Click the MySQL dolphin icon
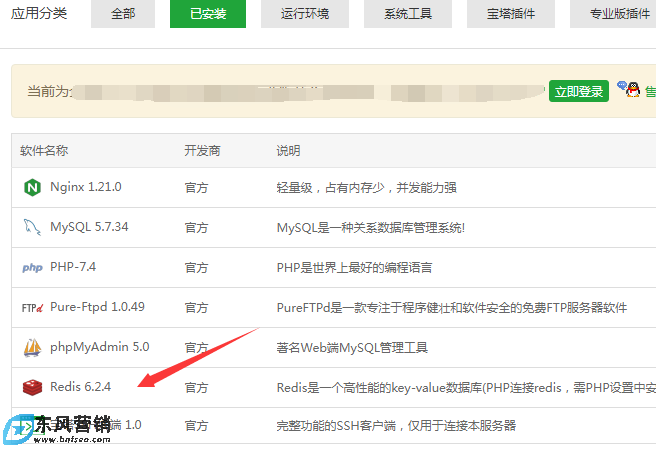The width and height of the screenshot is (656, 452). 32,227
